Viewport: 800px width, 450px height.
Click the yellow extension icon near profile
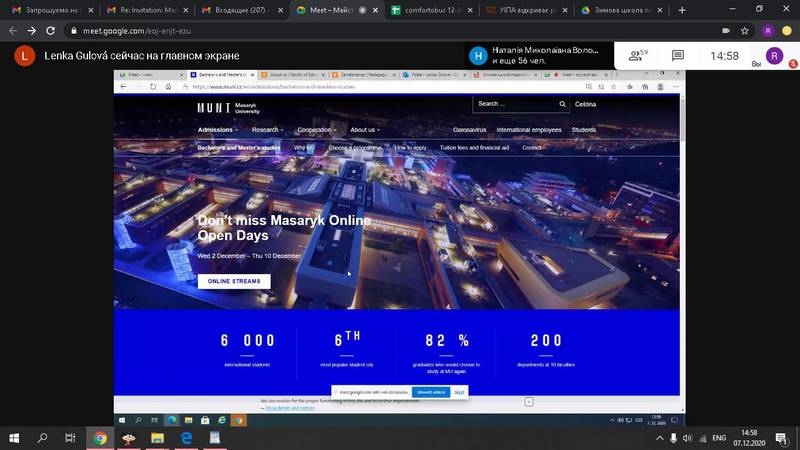click(787, 31)
